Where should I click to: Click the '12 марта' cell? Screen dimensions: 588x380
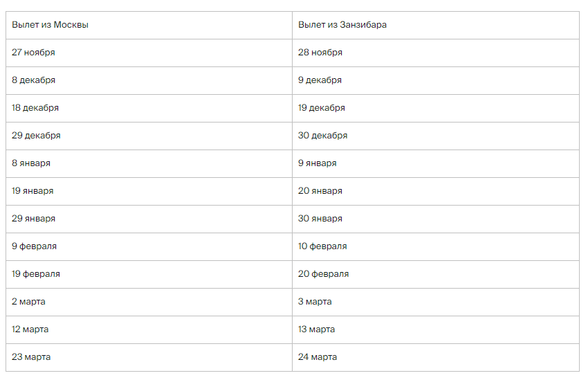point(30,329)
